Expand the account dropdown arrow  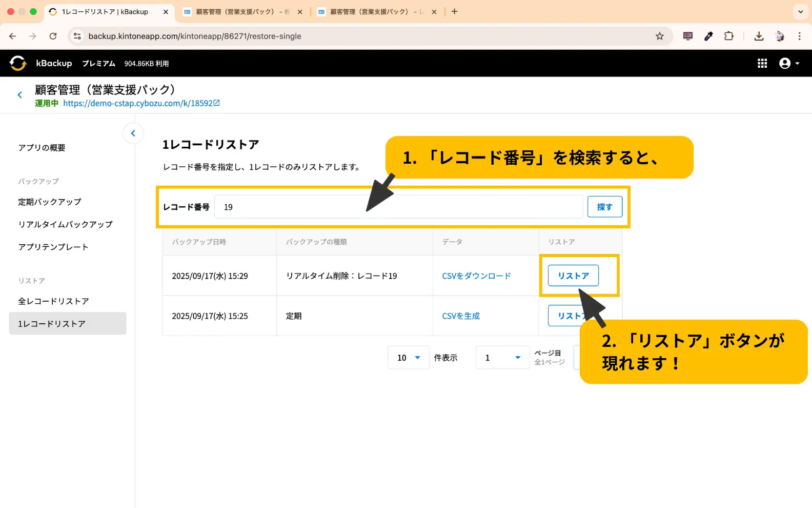(x=797, y=64)
